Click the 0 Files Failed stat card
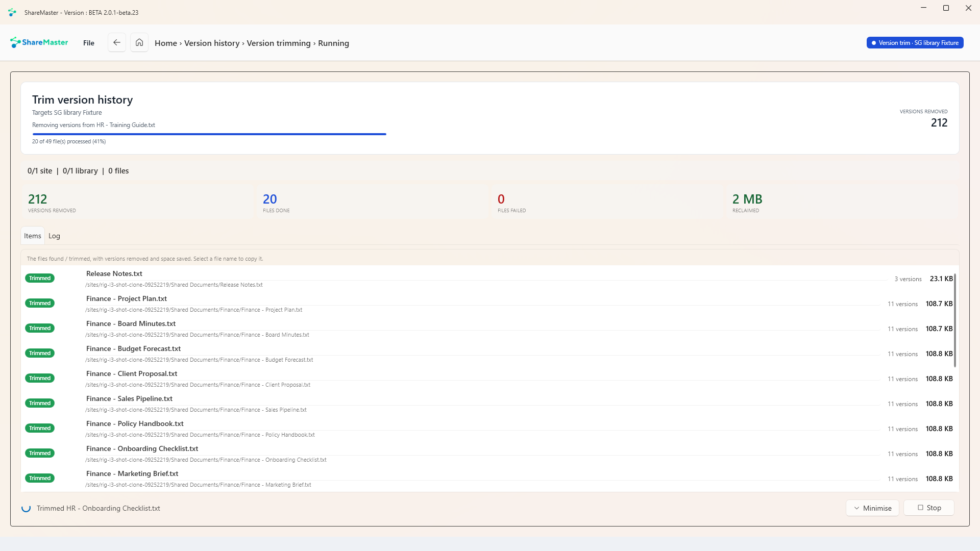The image size is (980, 551). 607,203
